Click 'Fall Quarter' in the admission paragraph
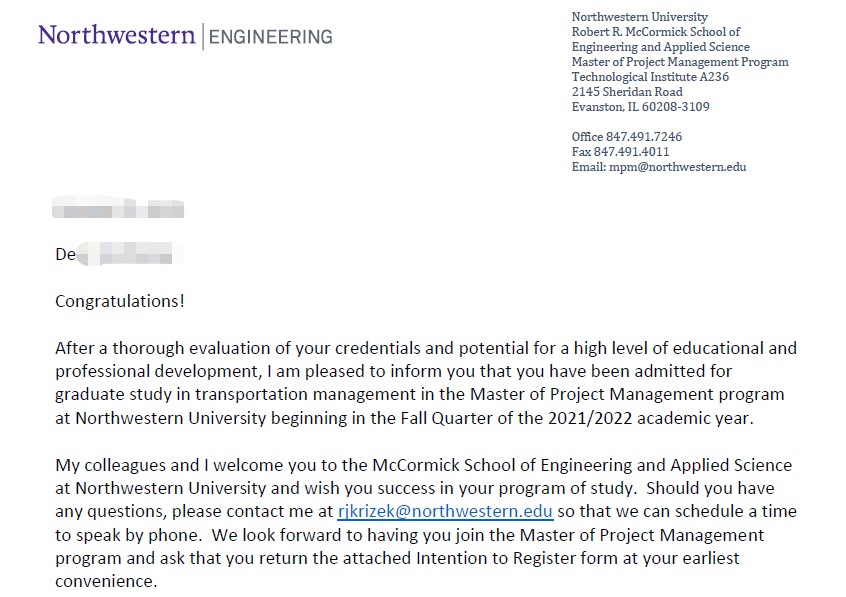This screenshot has height=597, width=846. point(447,418)
